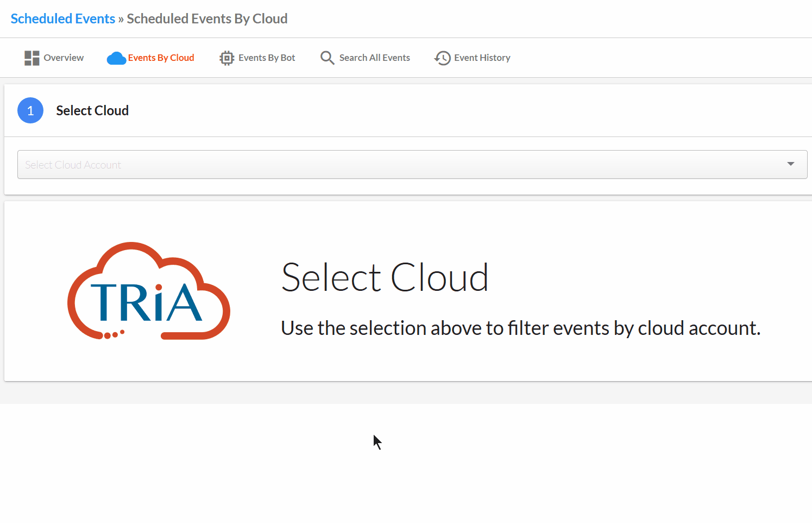812x523 pixels.
Task: Click the TRiA cloud logo
Action: [149, 291]
